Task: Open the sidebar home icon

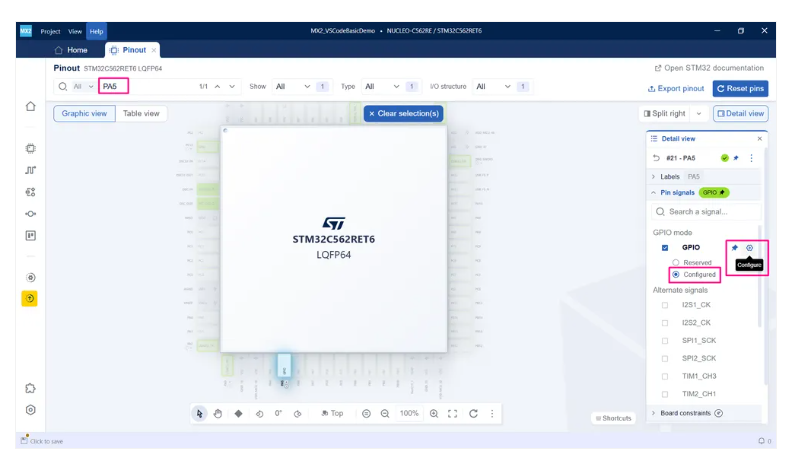Action: pyautogui.click(x=31, y=106)
